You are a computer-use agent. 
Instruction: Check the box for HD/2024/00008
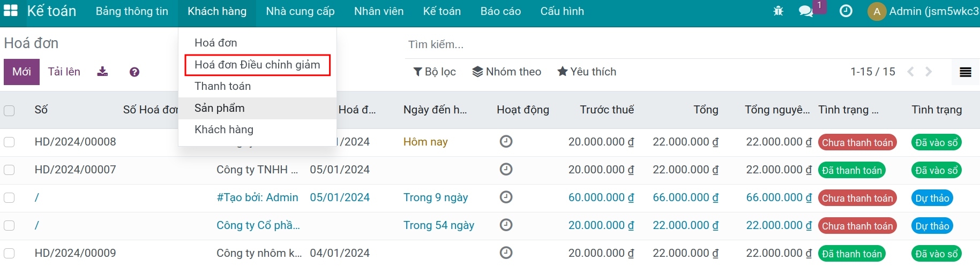tap(9, 142)
